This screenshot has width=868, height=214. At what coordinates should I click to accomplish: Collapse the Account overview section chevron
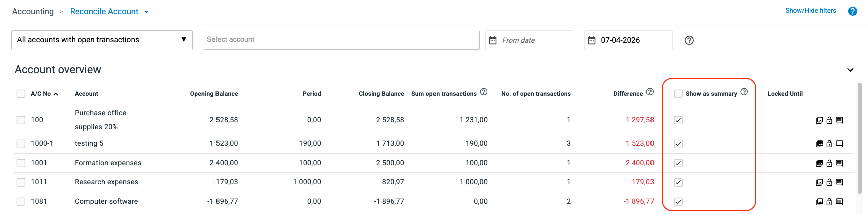pyautogui.click(x=850, y=70)
